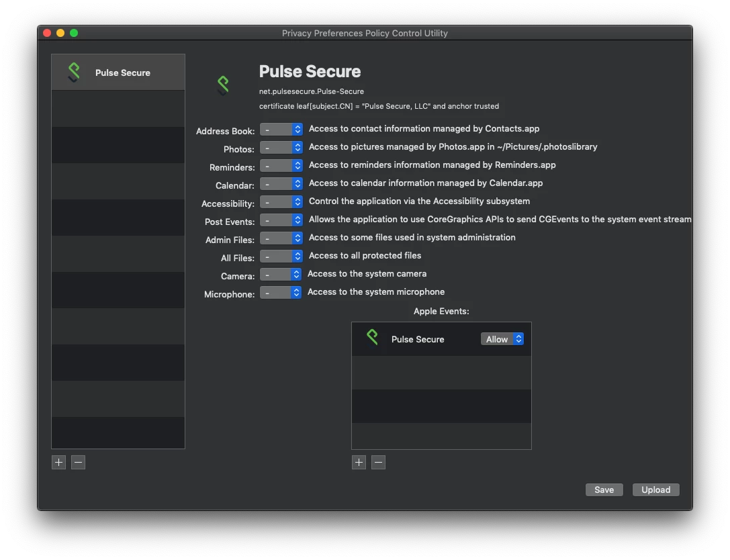Image resolution: width=730 pixels, height=560 pixels.
Task: Click the Save button
Action: (604, 489)
